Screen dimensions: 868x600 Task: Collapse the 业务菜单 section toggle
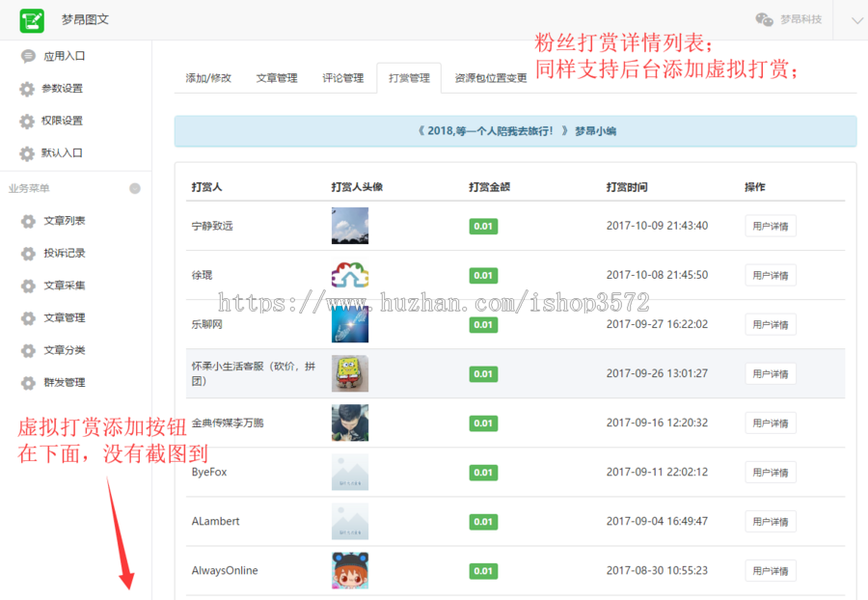(x=135, y=188)
